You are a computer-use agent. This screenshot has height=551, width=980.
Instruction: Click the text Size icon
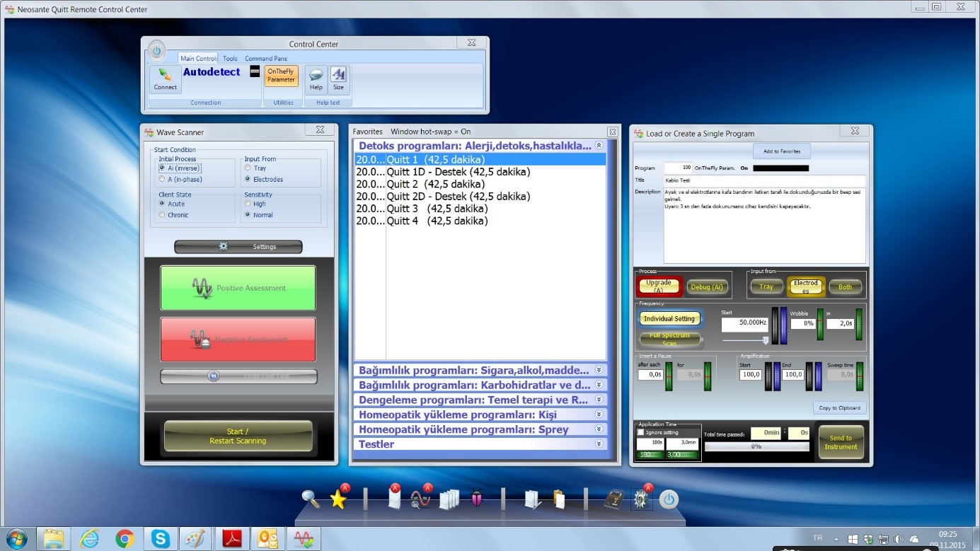point(338,79)
